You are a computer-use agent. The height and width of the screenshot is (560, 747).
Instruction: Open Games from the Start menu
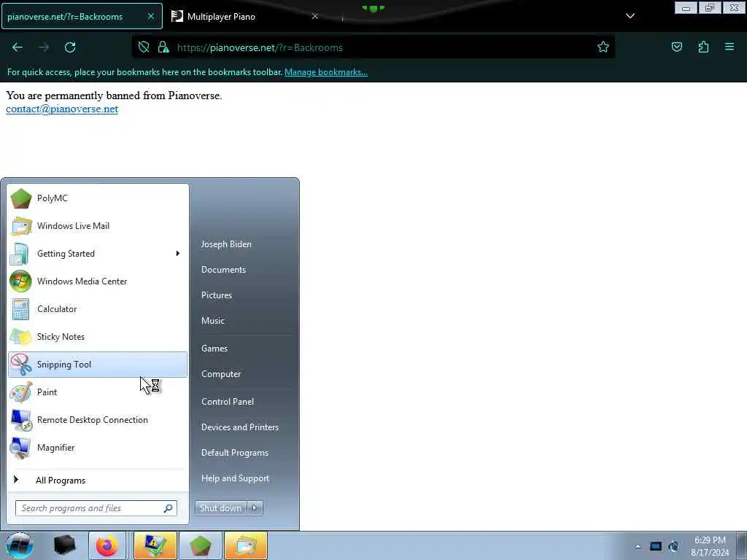[x=214, y=348]
